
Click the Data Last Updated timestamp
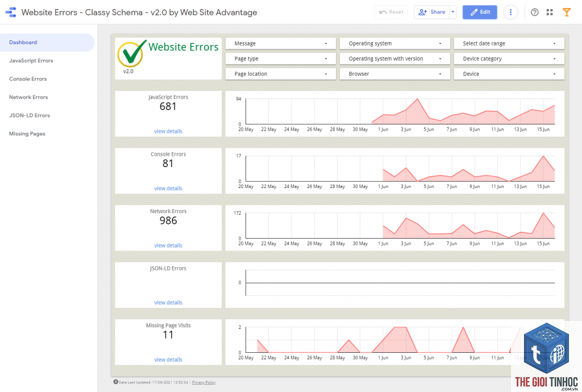click(153, 382)
